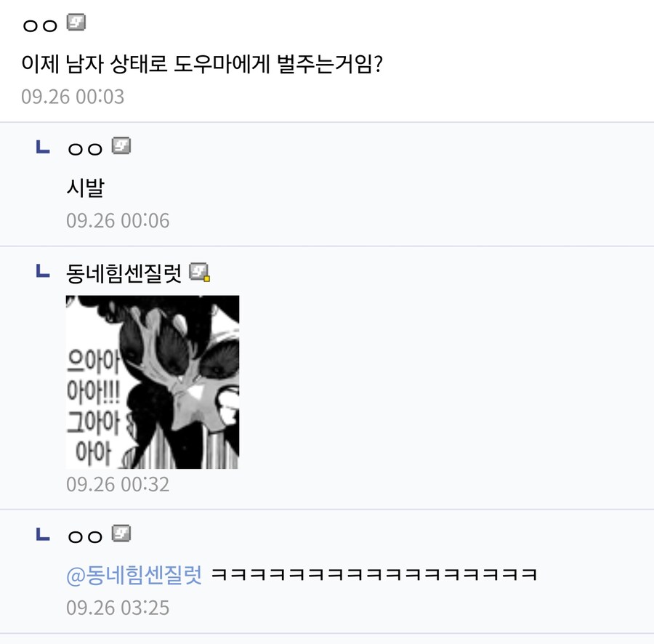Click the gallog icon beside the top comment's ㅇㅇ nickname
The width and height of the screenshot is (654, 644).
click(76, 23)
